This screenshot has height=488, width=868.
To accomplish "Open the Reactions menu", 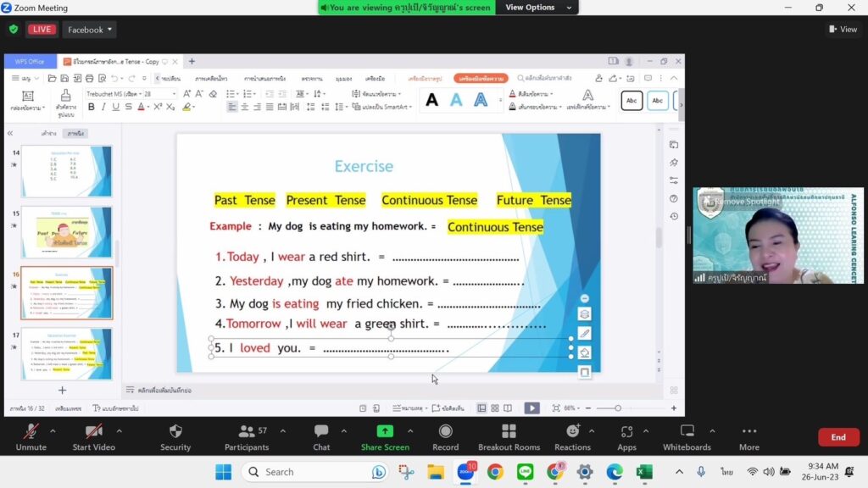I will tap(572, 435).
